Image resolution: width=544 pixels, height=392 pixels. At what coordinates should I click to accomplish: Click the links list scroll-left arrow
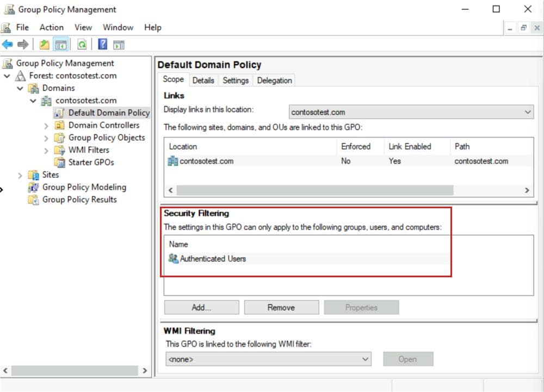(171, 190)
